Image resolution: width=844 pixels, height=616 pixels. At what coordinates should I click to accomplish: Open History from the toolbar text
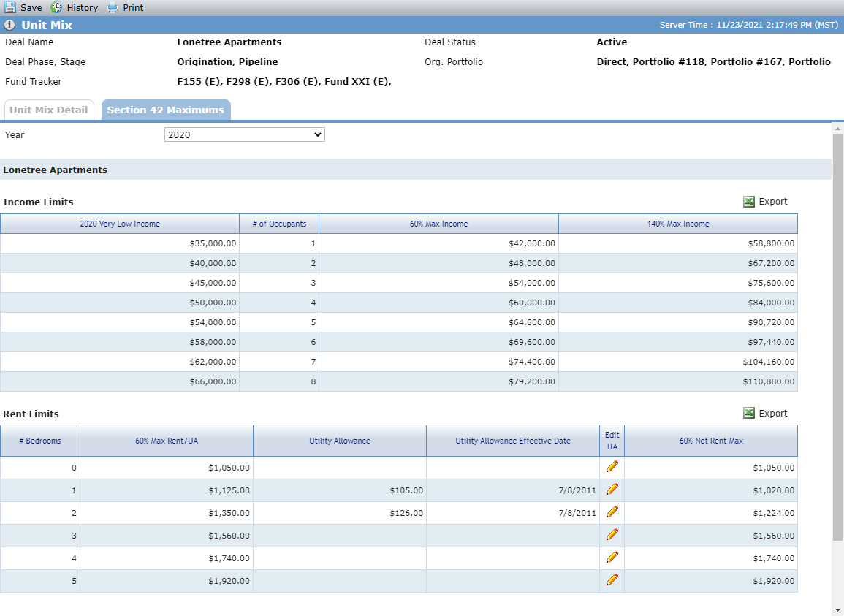[x=83, y=7]
